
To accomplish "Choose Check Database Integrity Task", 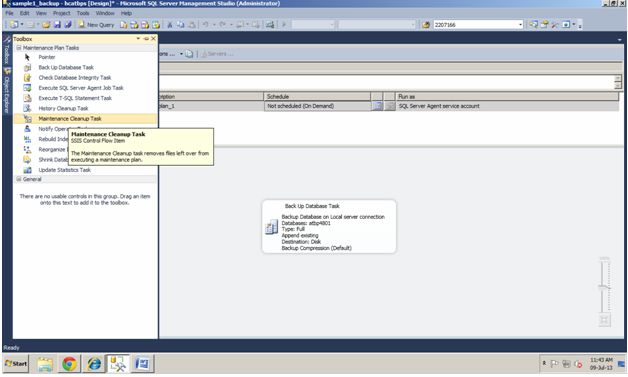I will click(75, 78).
